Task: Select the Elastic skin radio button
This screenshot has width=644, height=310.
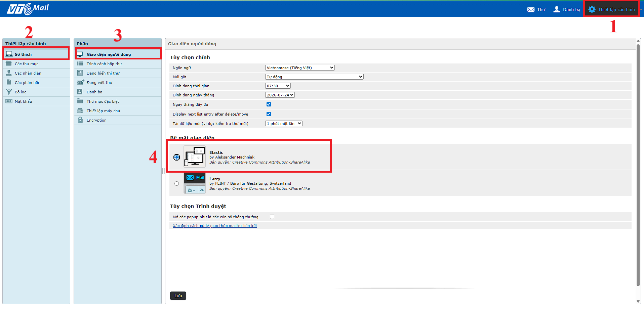Action: pyautogui.click(x=176, y=157)
